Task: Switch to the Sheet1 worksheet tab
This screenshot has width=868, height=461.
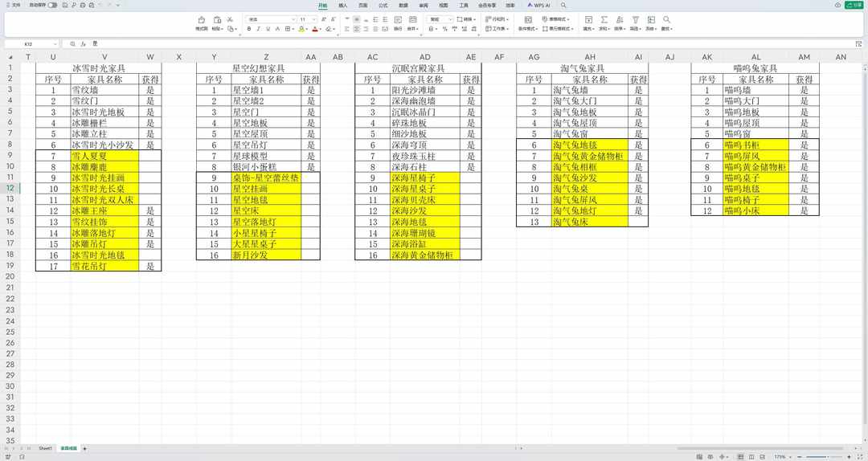Action: pyautogui.click(x=46, y=447)
